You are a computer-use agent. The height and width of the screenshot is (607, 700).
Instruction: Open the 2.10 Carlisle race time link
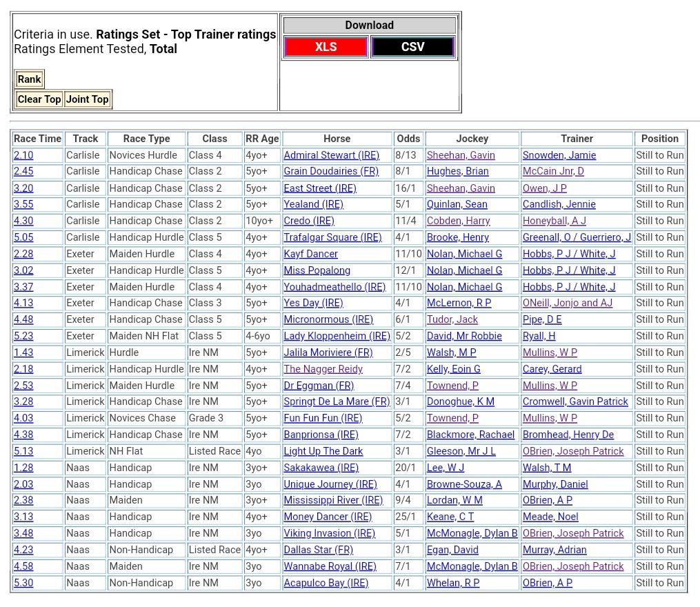pyautogui.click(x=23, y=155)
